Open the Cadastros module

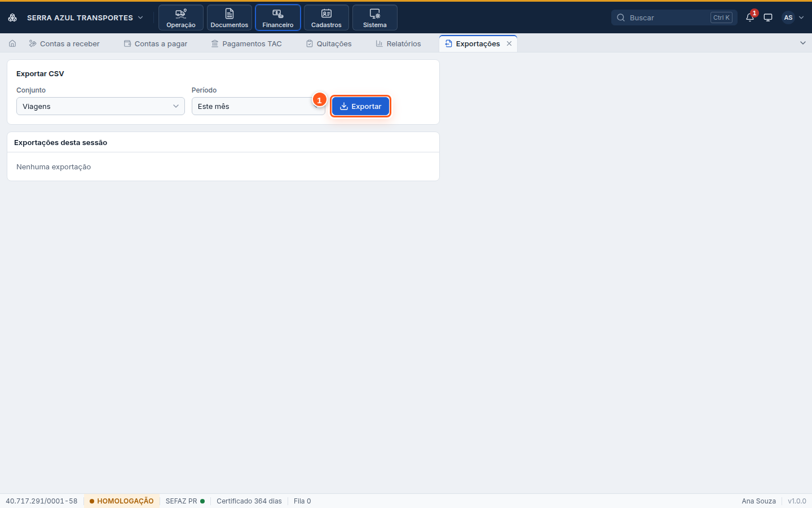point(326,17)
